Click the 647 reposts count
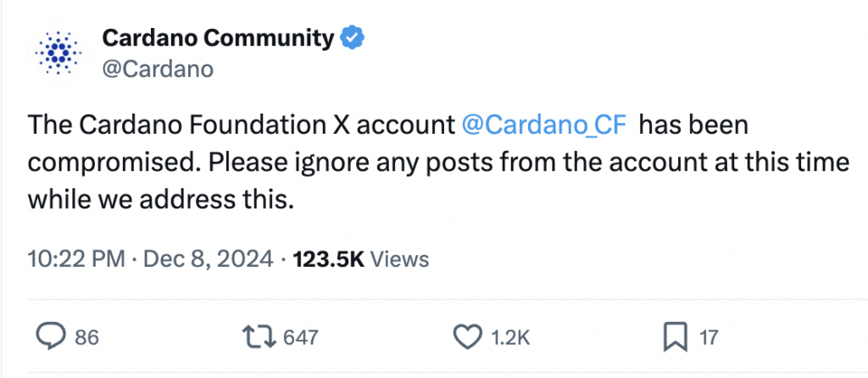This screenshot has height=378, width=868. (301, 337)
